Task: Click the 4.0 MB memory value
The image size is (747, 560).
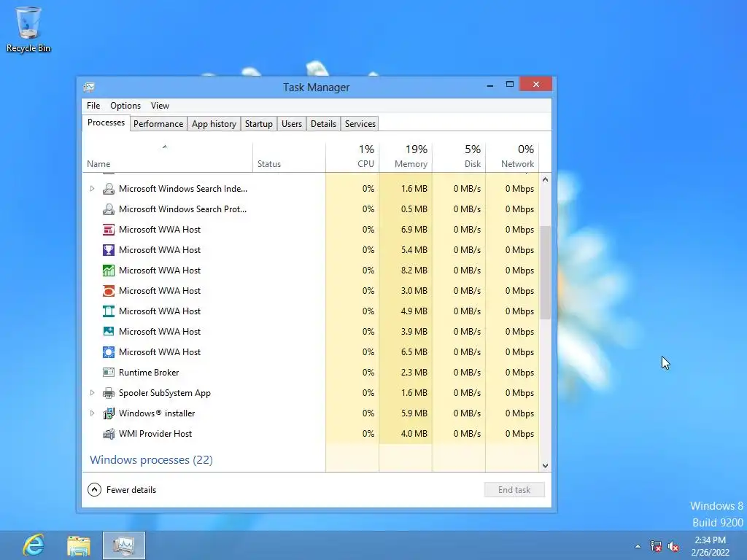Action: coord(414,434)
